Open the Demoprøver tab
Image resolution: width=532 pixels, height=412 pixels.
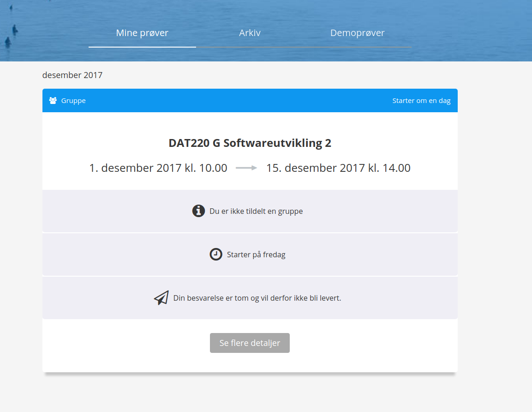[x=357, y=33]
